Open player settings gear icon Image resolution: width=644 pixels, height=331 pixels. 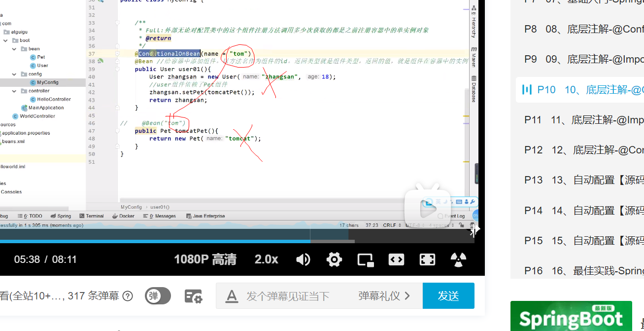point(334,259)
